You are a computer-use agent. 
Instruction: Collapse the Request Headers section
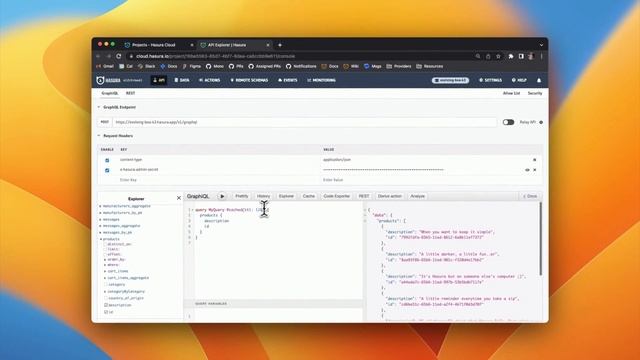point(98,136)
